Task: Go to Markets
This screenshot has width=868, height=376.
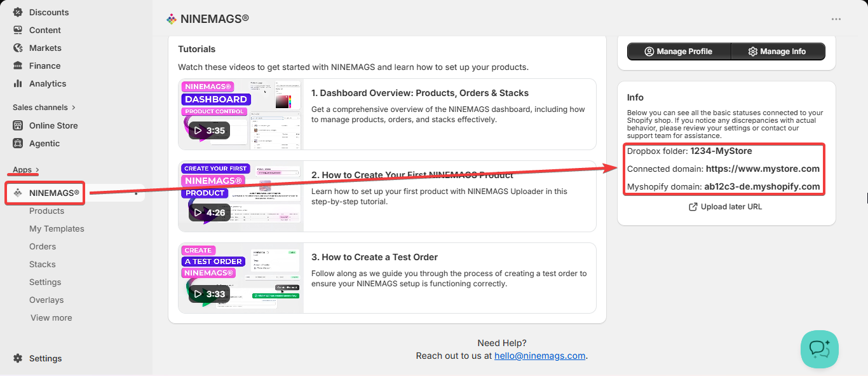Action: [45, 48]
